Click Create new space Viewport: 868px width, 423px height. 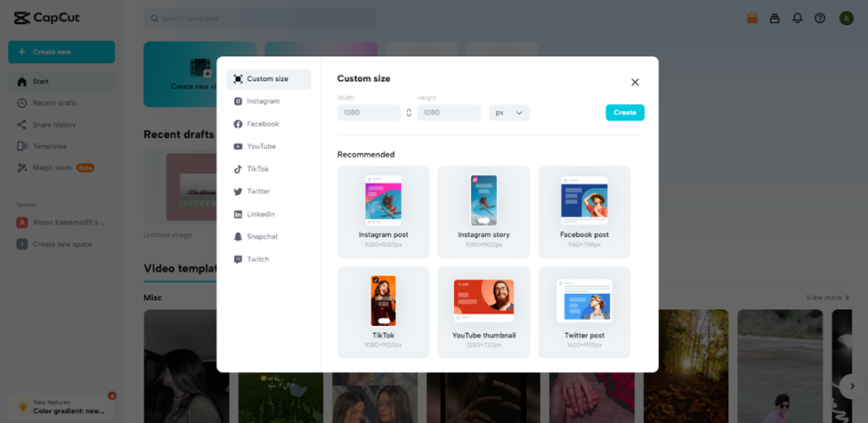coord(61,244)
